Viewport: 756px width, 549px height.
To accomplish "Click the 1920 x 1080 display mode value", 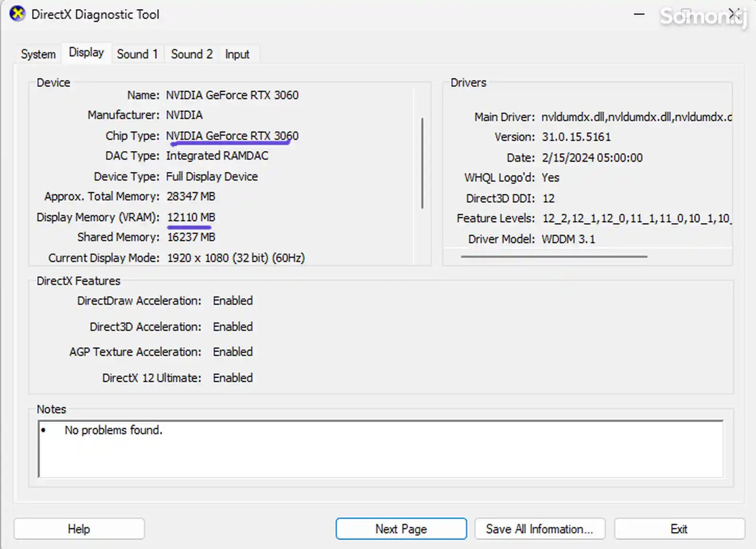I will [236, 258].
